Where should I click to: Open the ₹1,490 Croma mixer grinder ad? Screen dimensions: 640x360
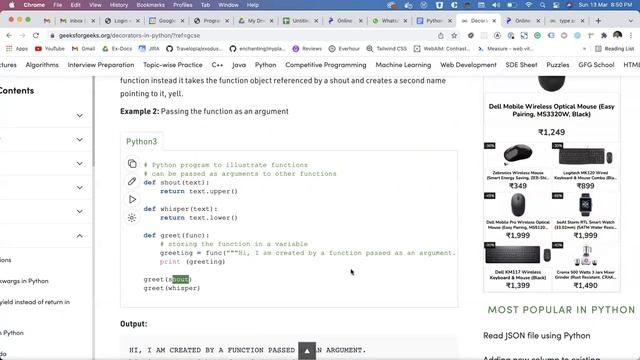(585, 266)
